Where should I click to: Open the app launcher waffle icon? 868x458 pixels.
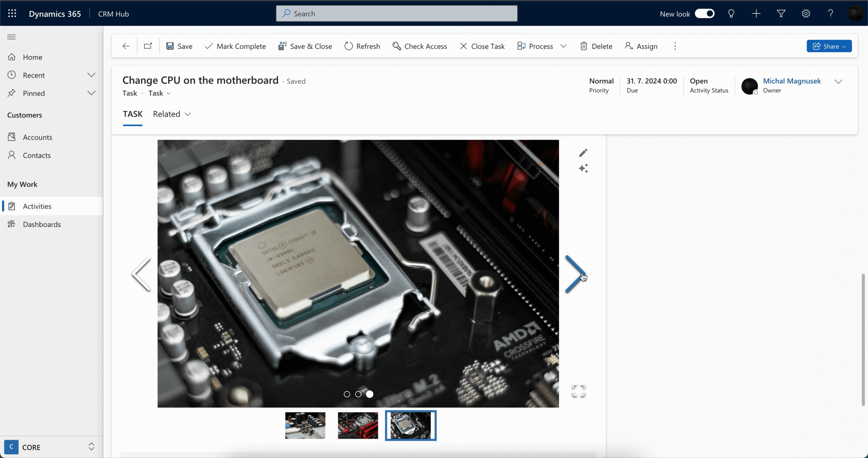pos(12,14)
